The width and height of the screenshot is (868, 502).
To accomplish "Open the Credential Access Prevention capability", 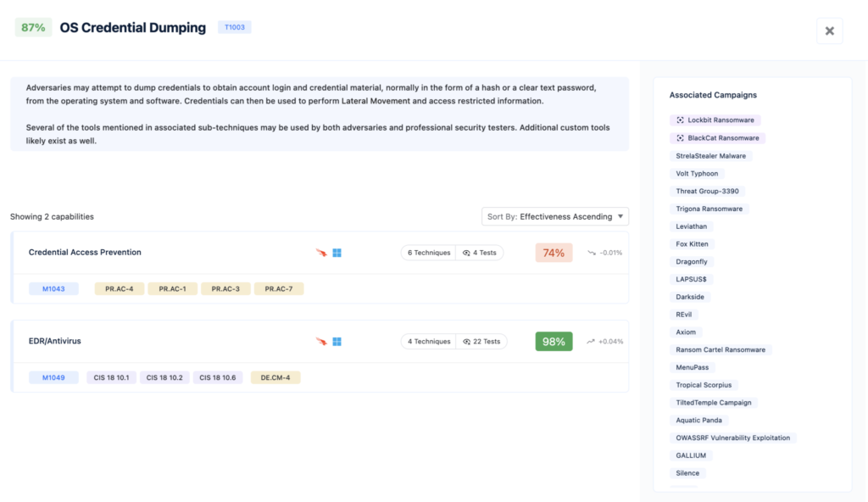I will tap(85, 252).
